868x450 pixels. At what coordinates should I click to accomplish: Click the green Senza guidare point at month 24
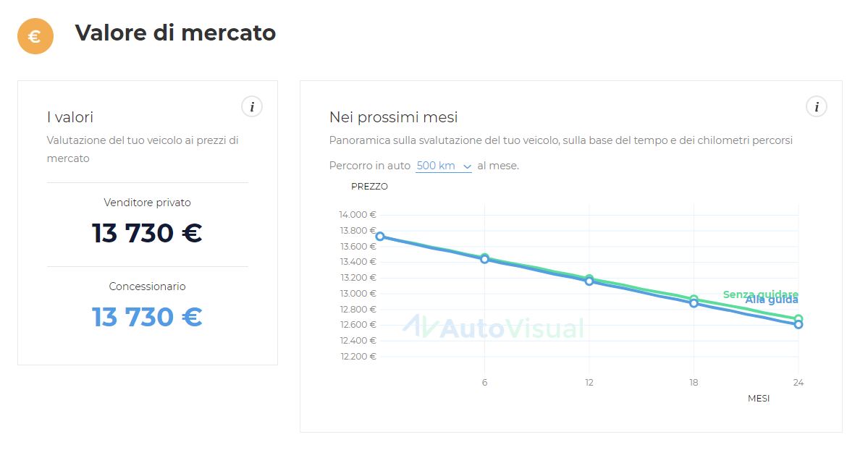pos(799,319)
